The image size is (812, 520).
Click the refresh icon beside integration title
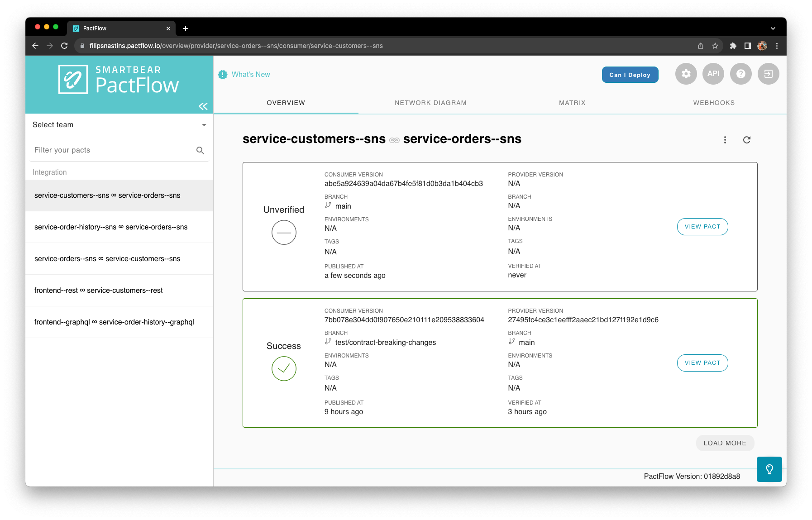(747, 140)
